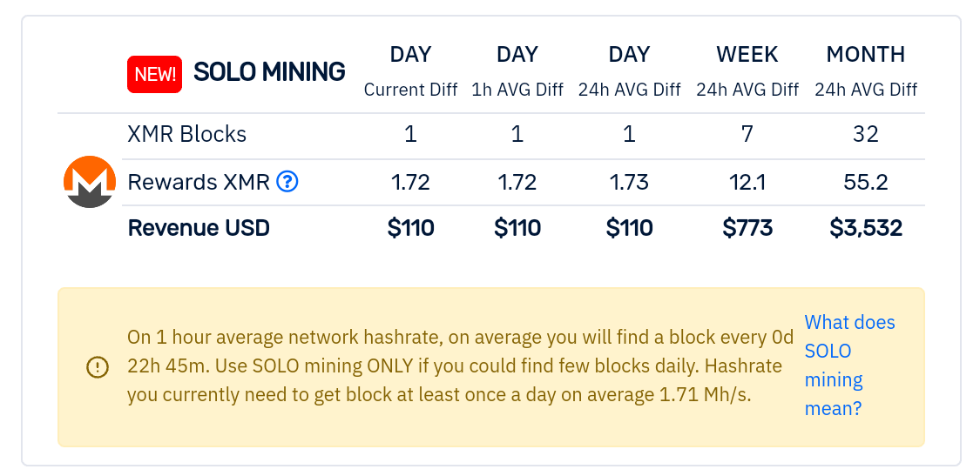Click the SOLO MINING heading
The image size is (980, 476).
tap(269, 72)
